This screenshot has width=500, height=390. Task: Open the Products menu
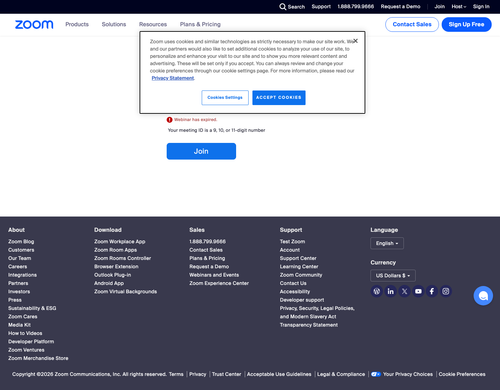pos(77,24)
